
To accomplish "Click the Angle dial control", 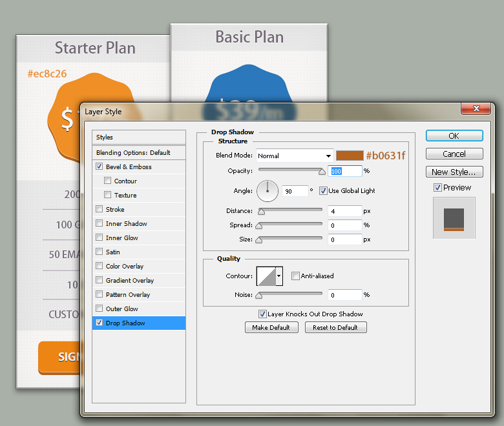I will click(x=268, y=190).
